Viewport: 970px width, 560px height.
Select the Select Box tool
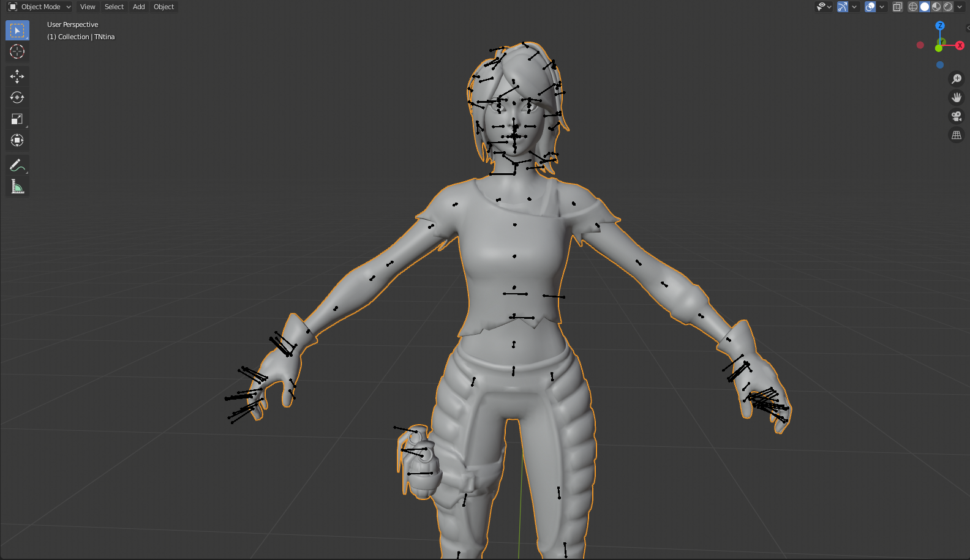click(17, 30)
